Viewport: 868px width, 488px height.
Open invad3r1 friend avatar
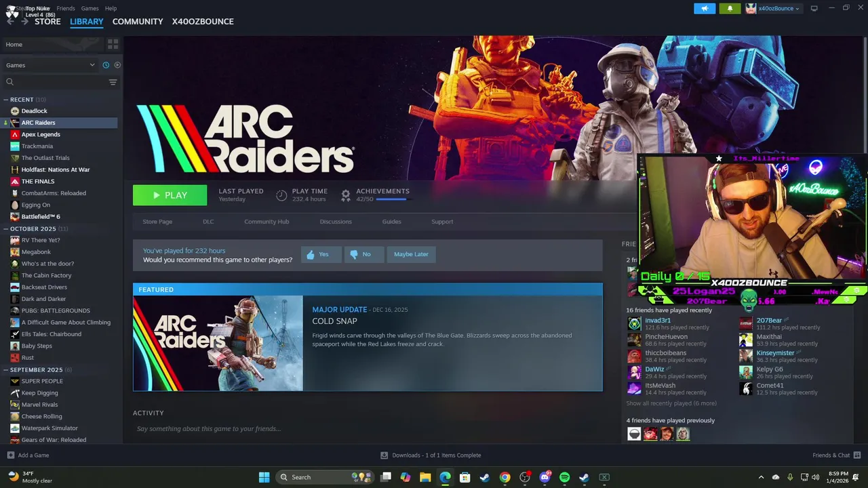coord(634,324)
